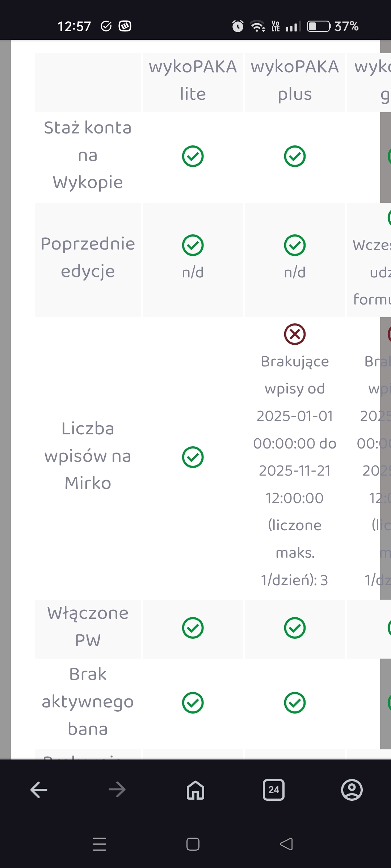Open the tab switcher showing 24 tabs

tap(274, 790)
